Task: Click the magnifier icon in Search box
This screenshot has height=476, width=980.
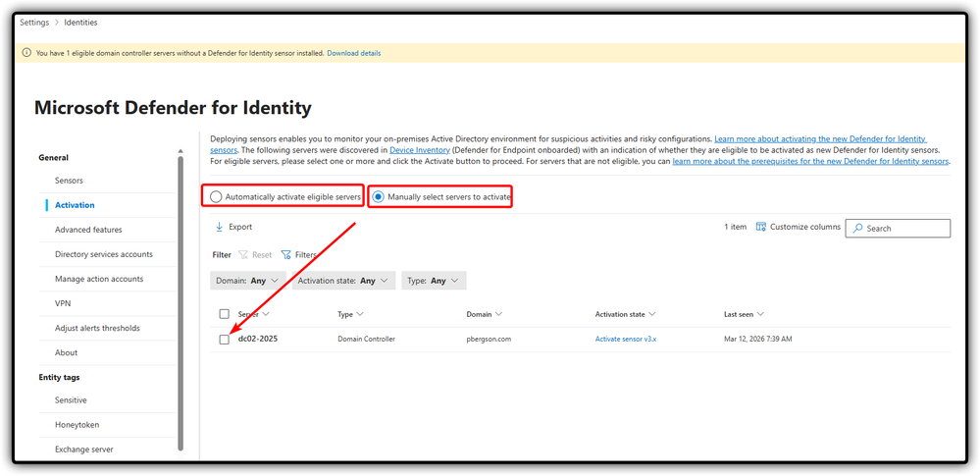Action: 857,229
